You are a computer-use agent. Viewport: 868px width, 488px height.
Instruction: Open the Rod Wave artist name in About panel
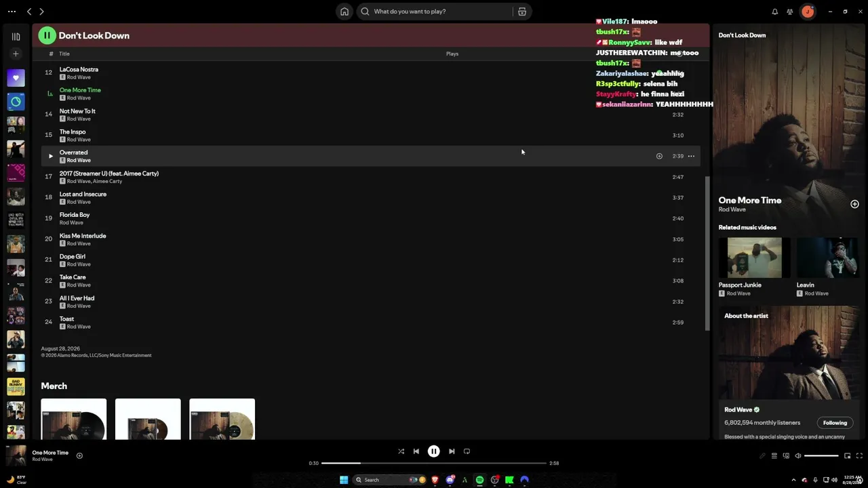[738, 409]
